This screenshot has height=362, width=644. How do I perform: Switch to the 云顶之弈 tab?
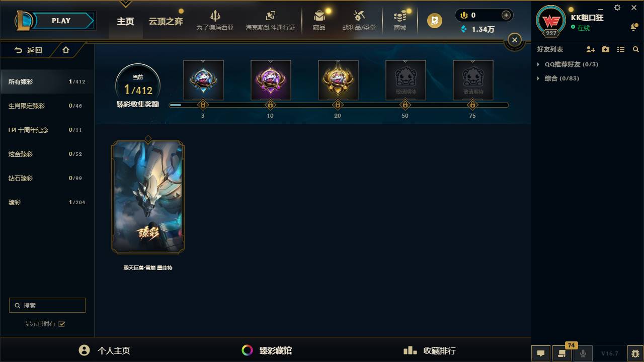tap(166, 22)
